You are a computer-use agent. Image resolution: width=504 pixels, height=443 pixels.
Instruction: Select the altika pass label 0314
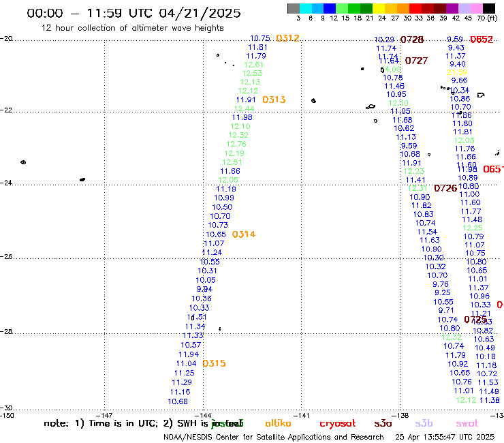click(244, 234)
